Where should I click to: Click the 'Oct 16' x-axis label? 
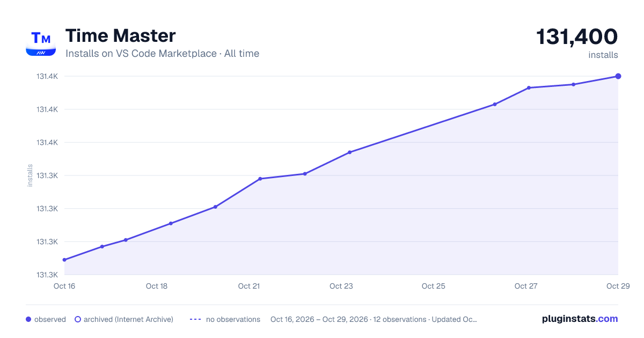tap(64, 286)
